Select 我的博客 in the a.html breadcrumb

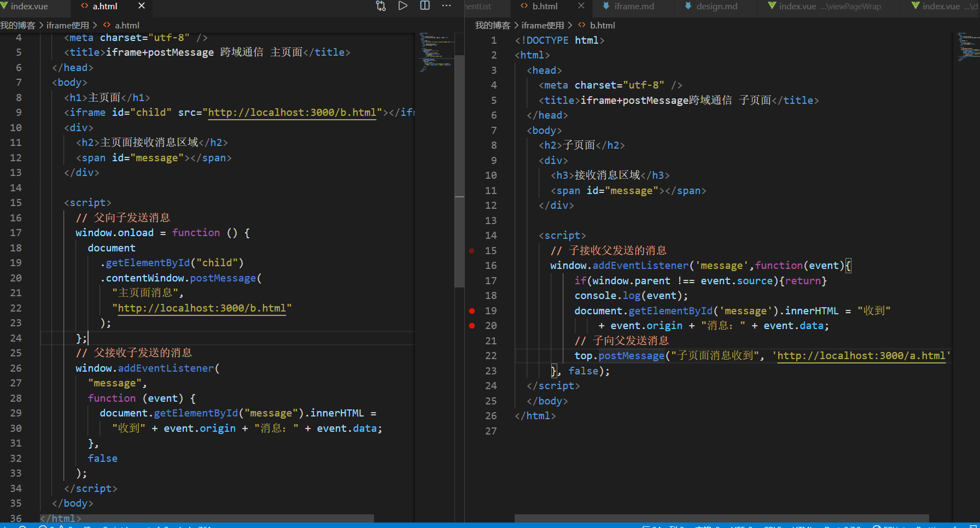tap(17, 25)
